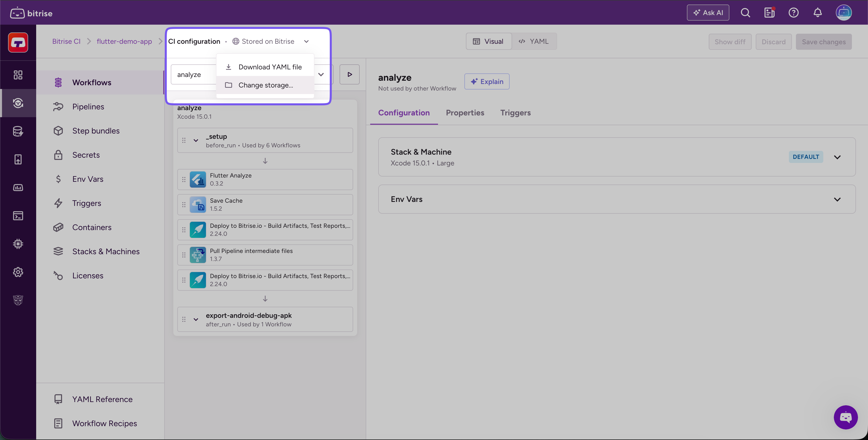Follow the flutter-demo-app breadcrumb link
The image size is (868, 440).
124,41
